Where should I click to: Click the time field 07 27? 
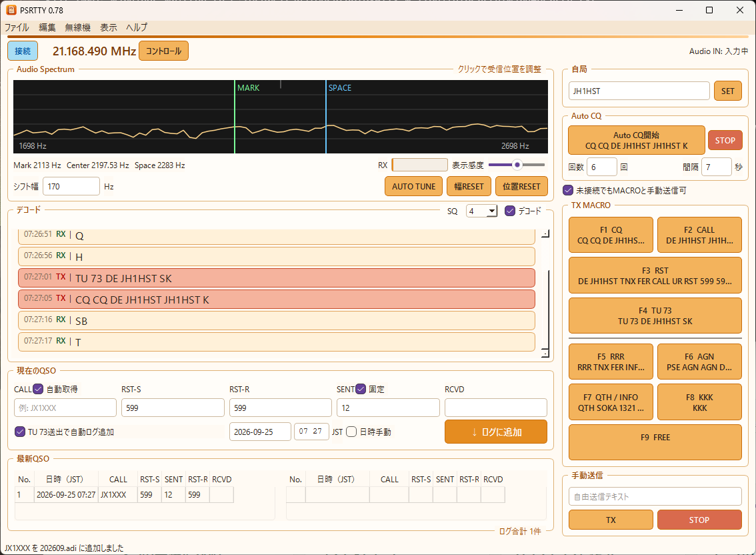[x=311, y=432]
